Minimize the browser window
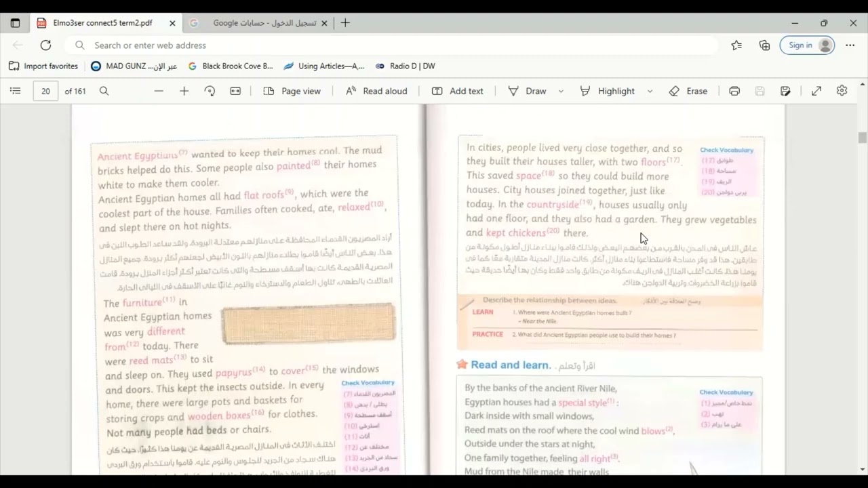This screenshot has width=868, height=488. (x=795, y=23)
